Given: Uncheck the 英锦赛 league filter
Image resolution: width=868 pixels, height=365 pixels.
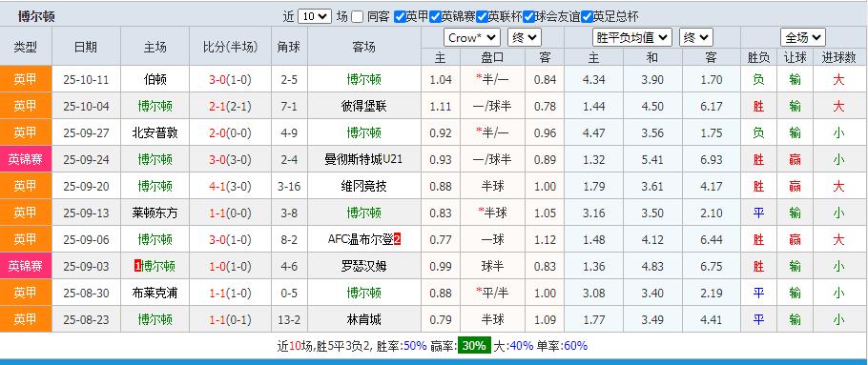Looking at the screenshot, I should [x=435, y=16].
